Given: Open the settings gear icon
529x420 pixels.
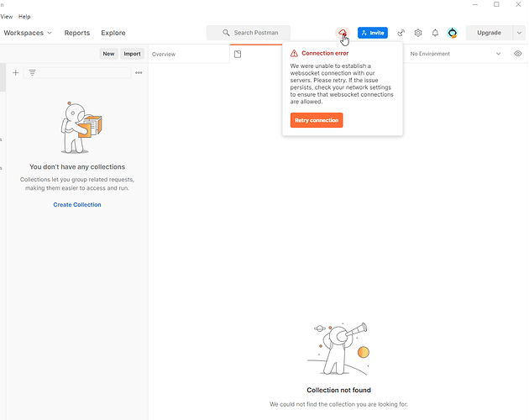Looking at the screenshot, I should click(x=418, y=33).
